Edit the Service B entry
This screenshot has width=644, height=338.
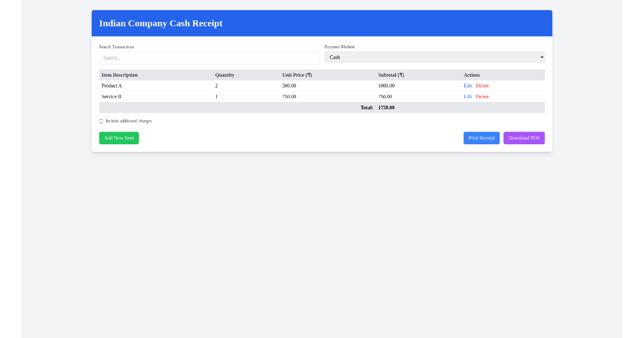pos(467,97)
